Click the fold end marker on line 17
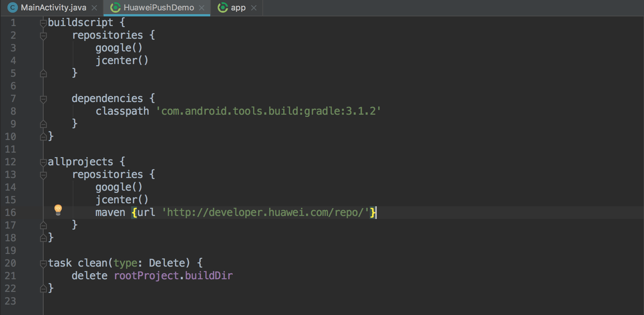Screen dimensions: 644x315 43,225
